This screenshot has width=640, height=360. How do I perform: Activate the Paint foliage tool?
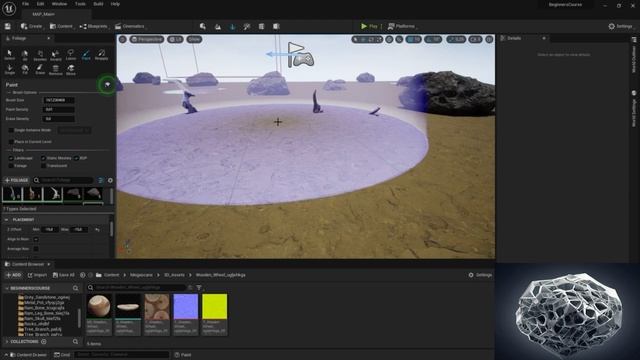click(86, 55)
